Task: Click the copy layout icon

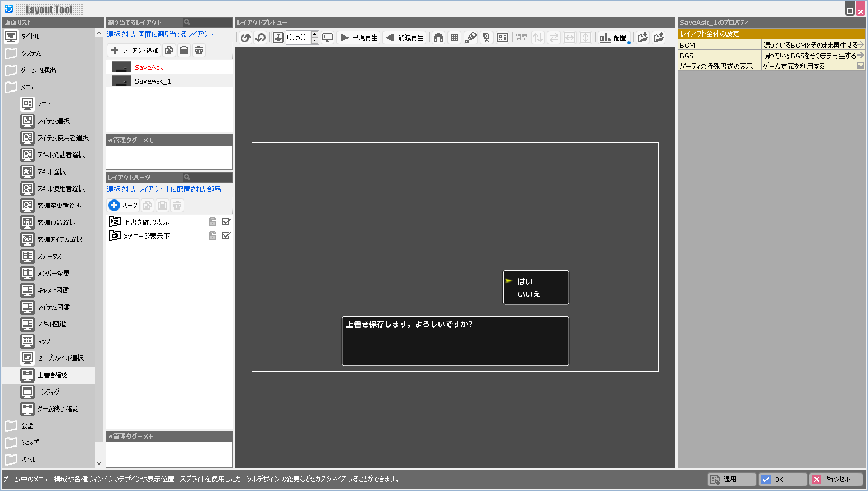Action: coord(169,51)
